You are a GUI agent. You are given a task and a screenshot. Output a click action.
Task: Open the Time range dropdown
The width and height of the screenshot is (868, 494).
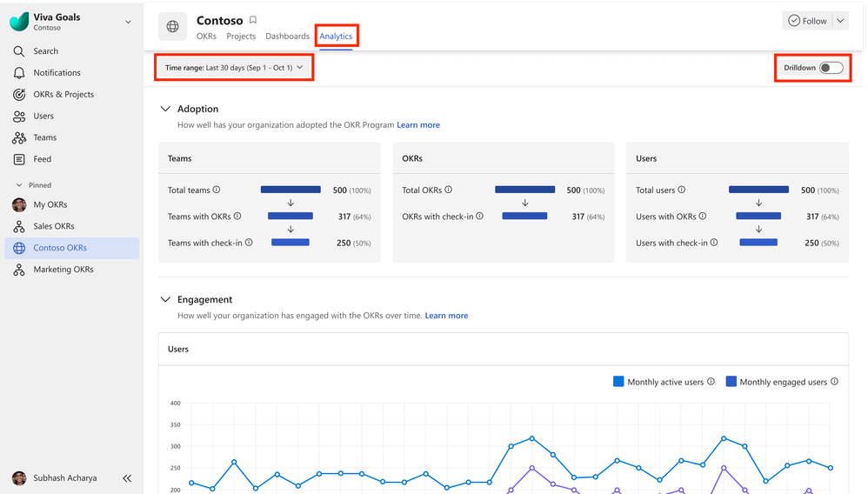pyautogui.click(x=234, y=68)
